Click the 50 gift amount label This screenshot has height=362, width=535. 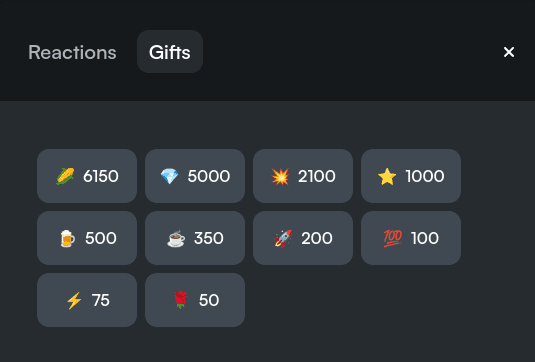(x=209, y=300)
